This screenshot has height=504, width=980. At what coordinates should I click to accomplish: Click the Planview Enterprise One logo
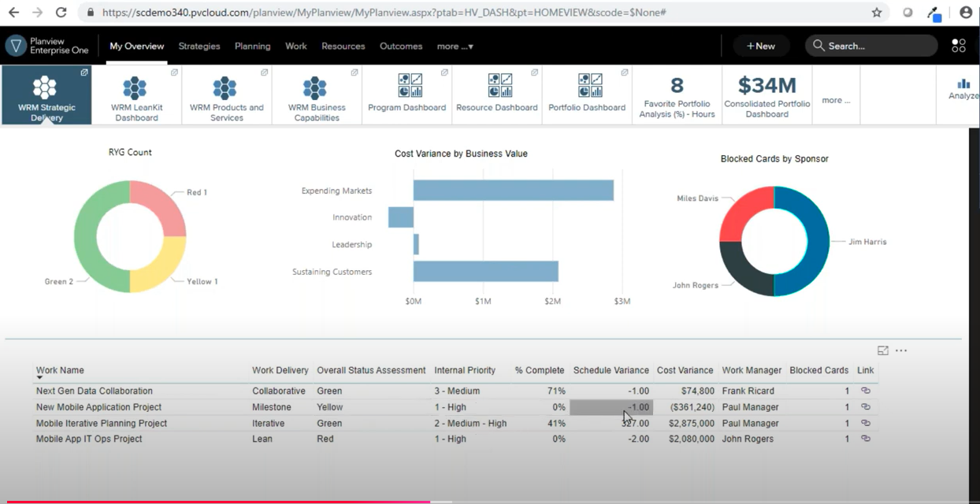click(46, 46)
